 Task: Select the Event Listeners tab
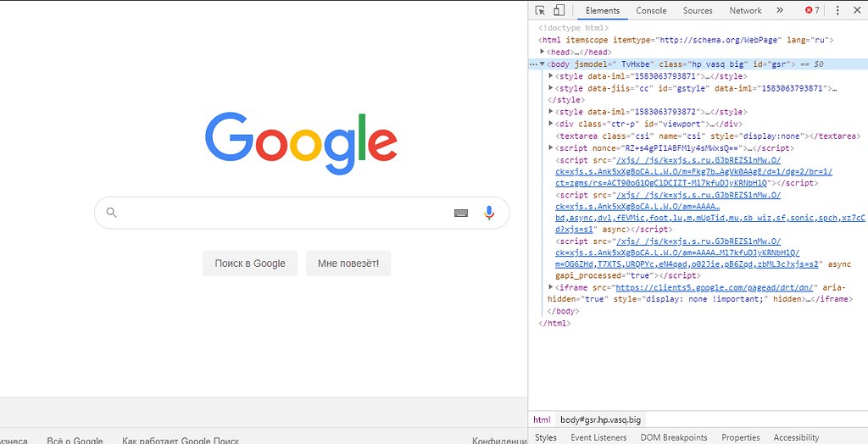598,437
